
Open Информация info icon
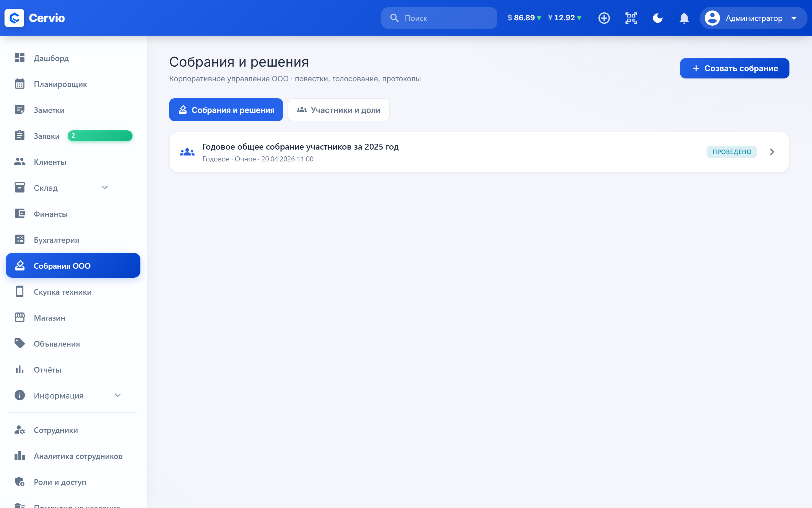tap(20, 395)
